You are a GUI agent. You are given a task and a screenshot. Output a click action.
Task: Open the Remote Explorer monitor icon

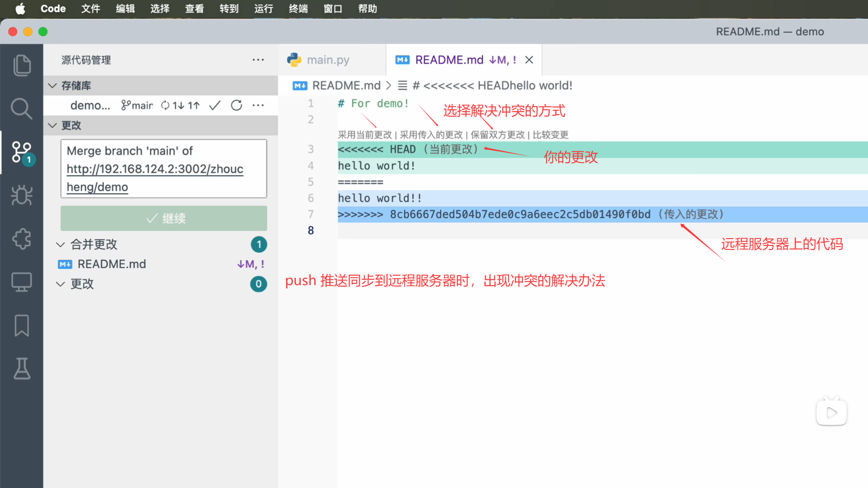22,282
